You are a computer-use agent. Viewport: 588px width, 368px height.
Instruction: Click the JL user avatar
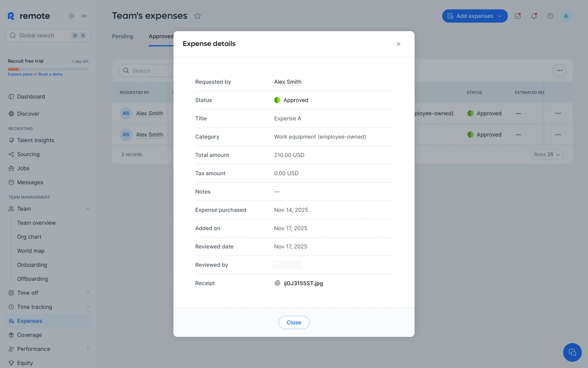(x=566, y=16)
